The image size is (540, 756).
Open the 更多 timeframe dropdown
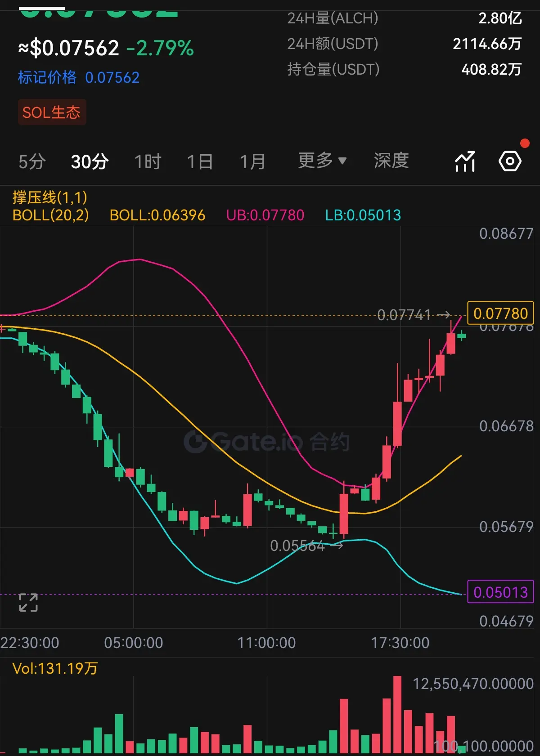click(x=322, y=161)
